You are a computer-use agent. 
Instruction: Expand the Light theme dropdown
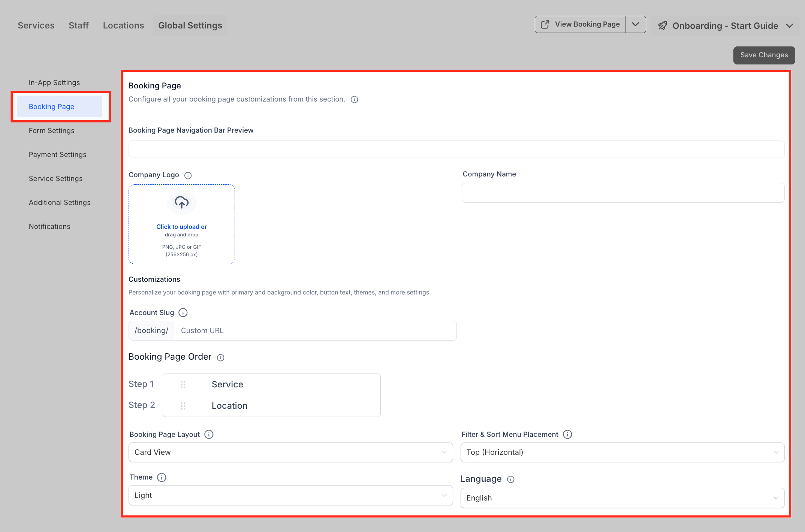pos(290,495)
